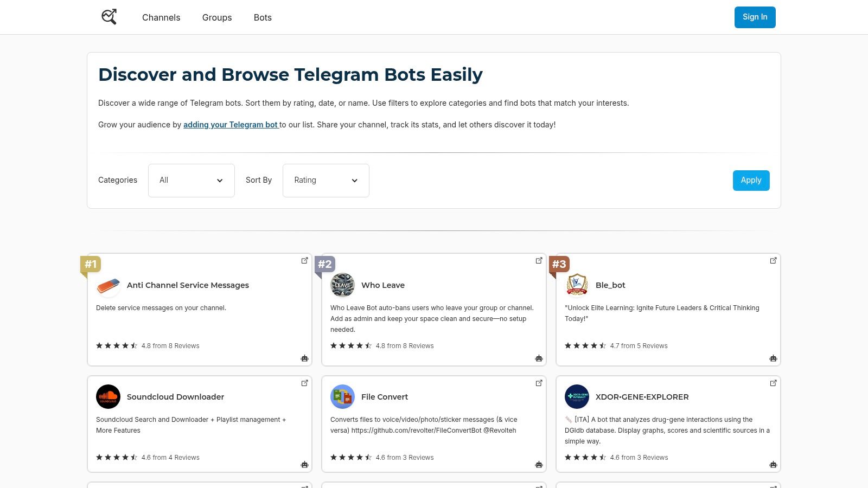This screenshot has height=488, width=868.
Task: Open the File Convert title
Action: pyautogui.click(x=385, y=397)
